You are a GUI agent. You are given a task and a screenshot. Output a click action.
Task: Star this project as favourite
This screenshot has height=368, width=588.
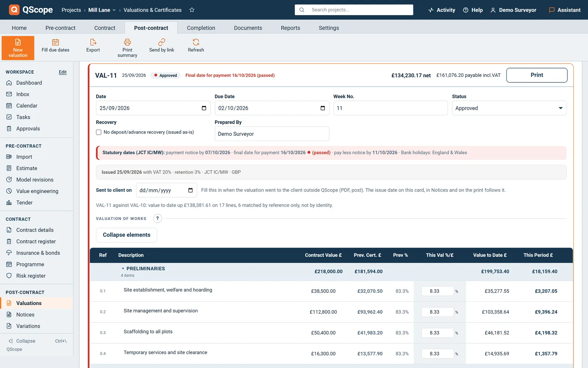tap(192, 10)
